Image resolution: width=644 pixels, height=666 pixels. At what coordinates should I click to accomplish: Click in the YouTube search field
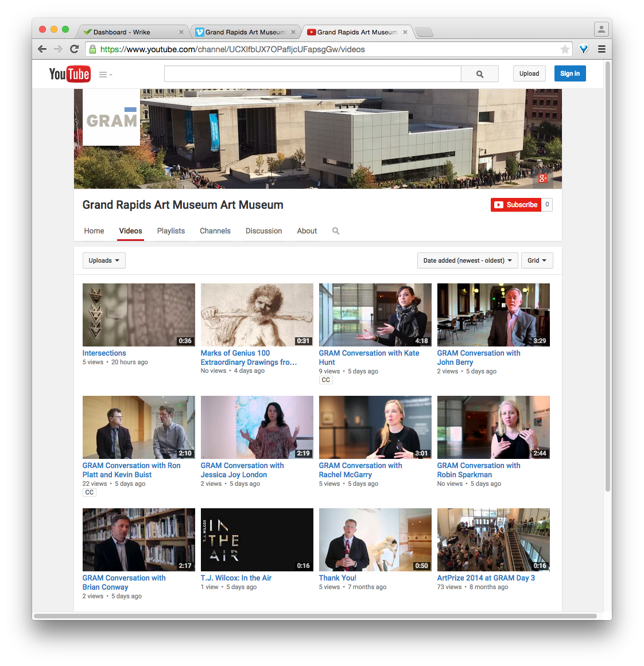(x=313, y=74)
